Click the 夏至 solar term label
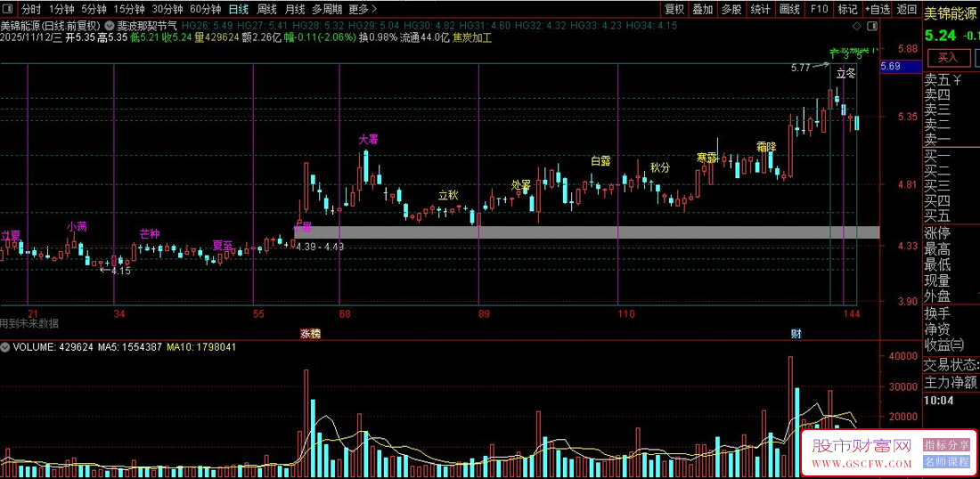This screenshot has width=980, height=479. click(223, 245)
